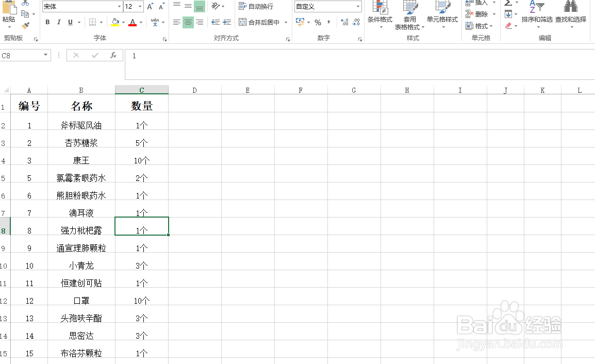Open the 字体 font dialog launcher
The height and width of the screenshot is (364, 595).
164,39
